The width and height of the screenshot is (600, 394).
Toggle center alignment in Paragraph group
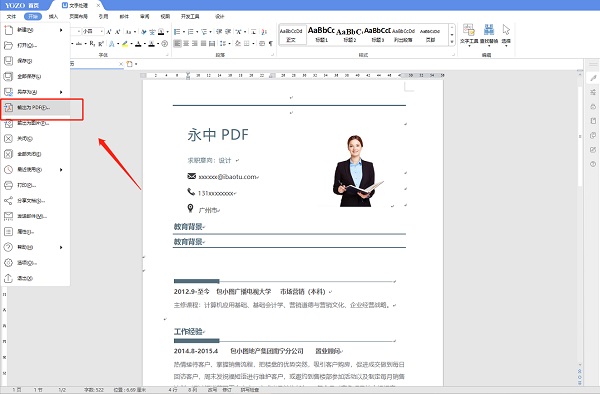(186, 44)
